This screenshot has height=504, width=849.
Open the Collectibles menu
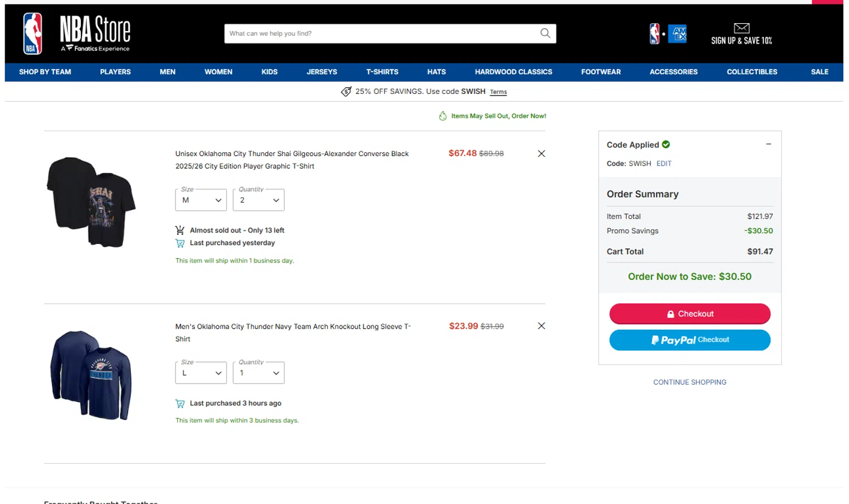[x=752, y=72]
